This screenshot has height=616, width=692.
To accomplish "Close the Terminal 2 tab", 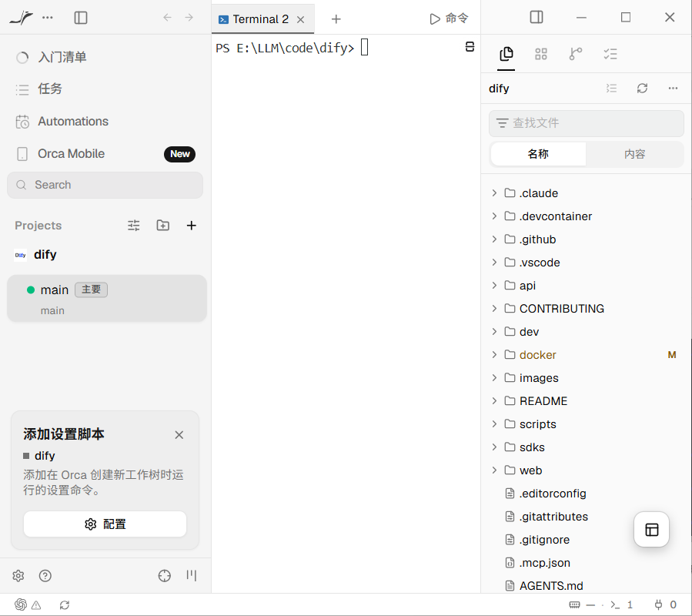I will [x=300, y=19].
